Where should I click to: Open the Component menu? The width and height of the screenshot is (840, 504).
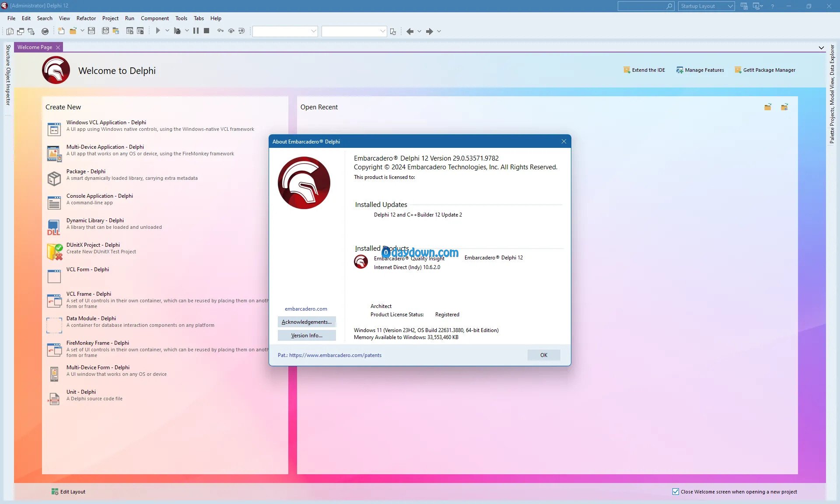point(154,18)
